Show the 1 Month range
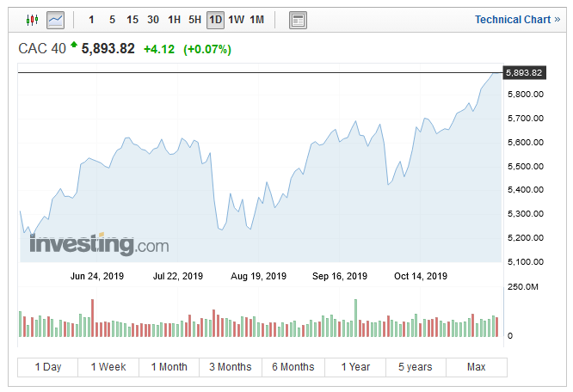Screen dimensions: 573x392 [169, 367]
